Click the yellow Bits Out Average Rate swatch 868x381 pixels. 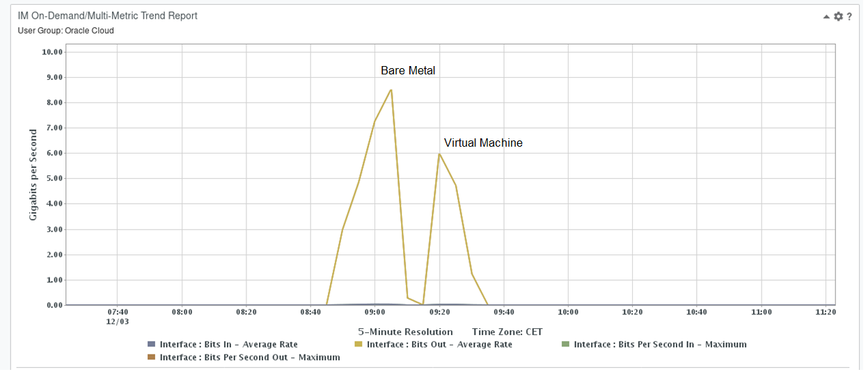point(358,344)
